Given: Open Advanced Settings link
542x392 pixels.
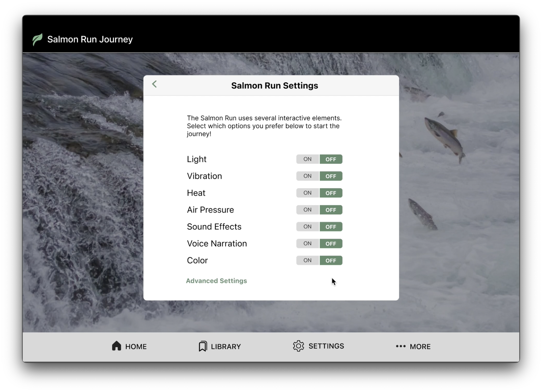Looking at the screenshot, I should click(216, 281).
